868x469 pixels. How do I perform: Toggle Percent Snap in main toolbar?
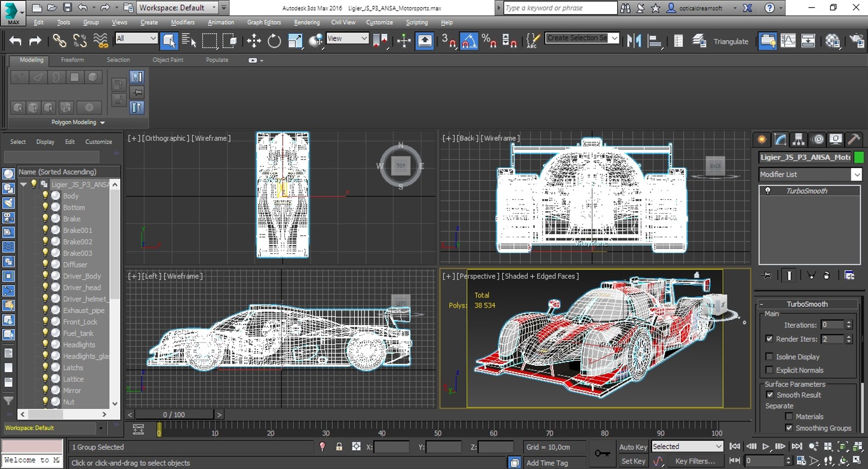pyautogui.click(x=489, y=41)
